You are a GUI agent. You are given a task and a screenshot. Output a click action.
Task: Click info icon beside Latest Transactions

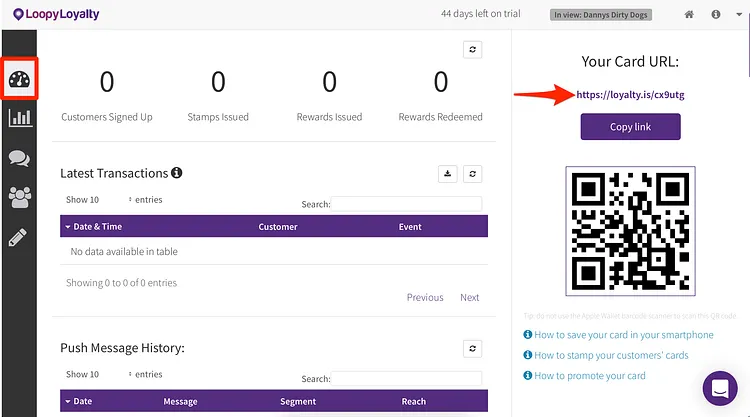tap(176, 173)
